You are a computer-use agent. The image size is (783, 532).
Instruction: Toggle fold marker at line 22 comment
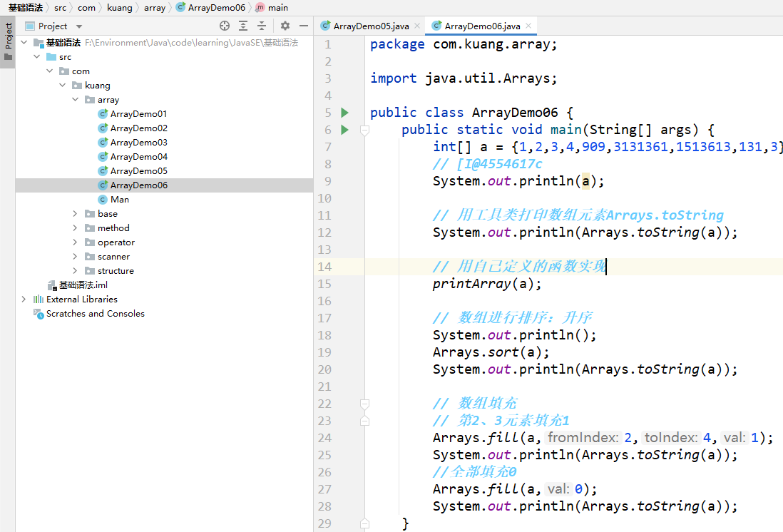click(364, 404)
